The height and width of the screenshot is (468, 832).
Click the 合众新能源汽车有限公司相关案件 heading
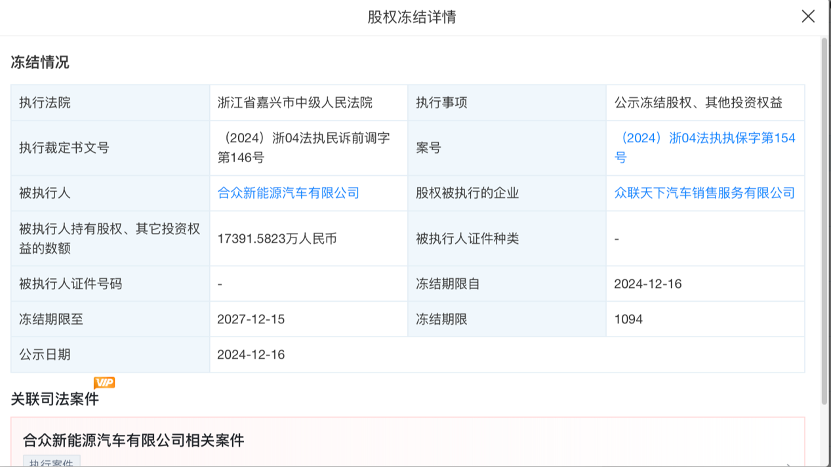point(134,440)
